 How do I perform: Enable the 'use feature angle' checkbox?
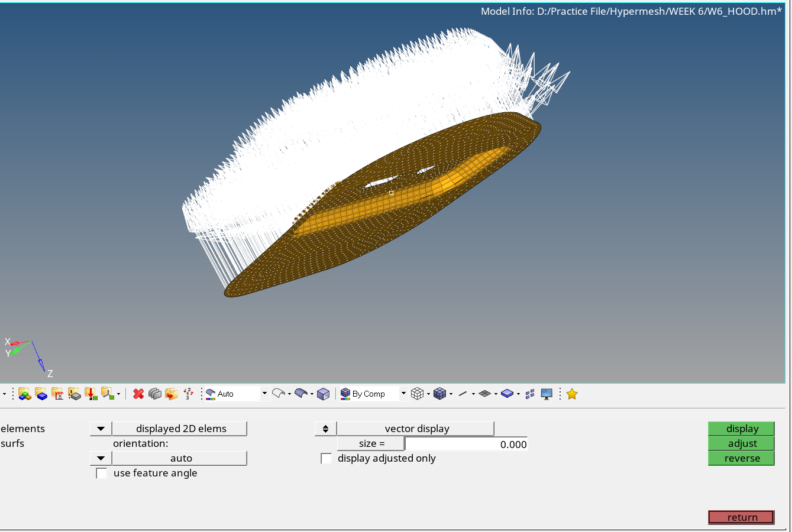point(102,473)
